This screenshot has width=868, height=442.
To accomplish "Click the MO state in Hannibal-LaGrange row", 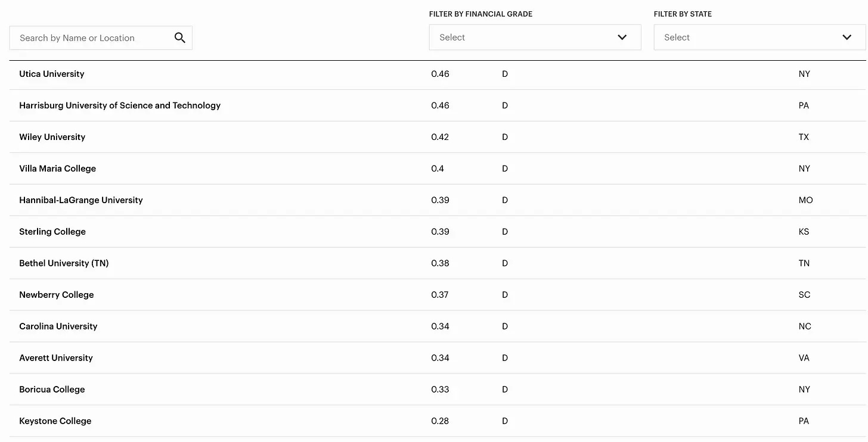I will (806, 200).
